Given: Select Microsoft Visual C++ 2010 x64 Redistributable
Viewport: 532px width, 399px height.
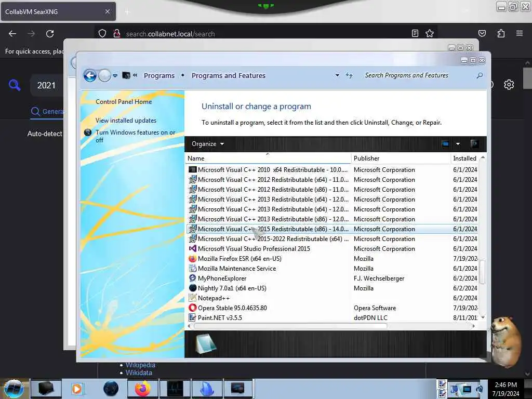Looking at the screenshot, I should click(x=332, y=170).
